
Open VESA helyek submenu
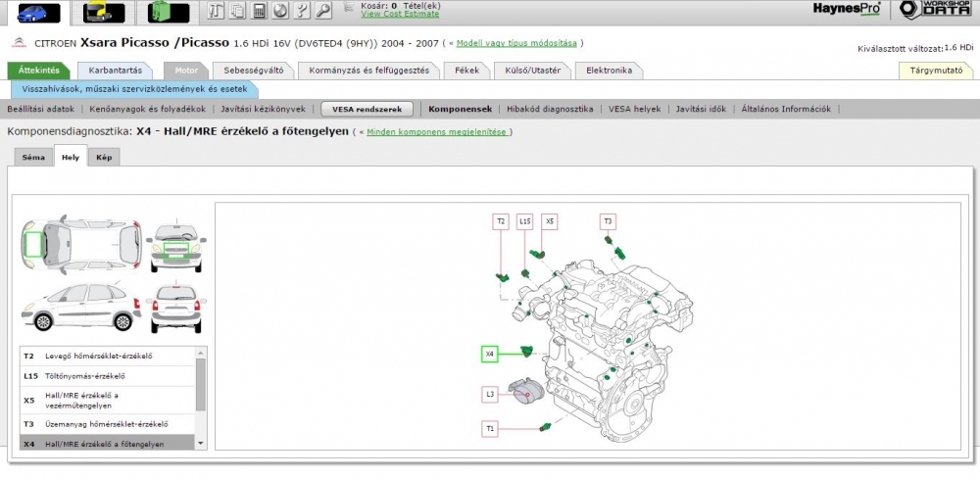coord(634,109)
